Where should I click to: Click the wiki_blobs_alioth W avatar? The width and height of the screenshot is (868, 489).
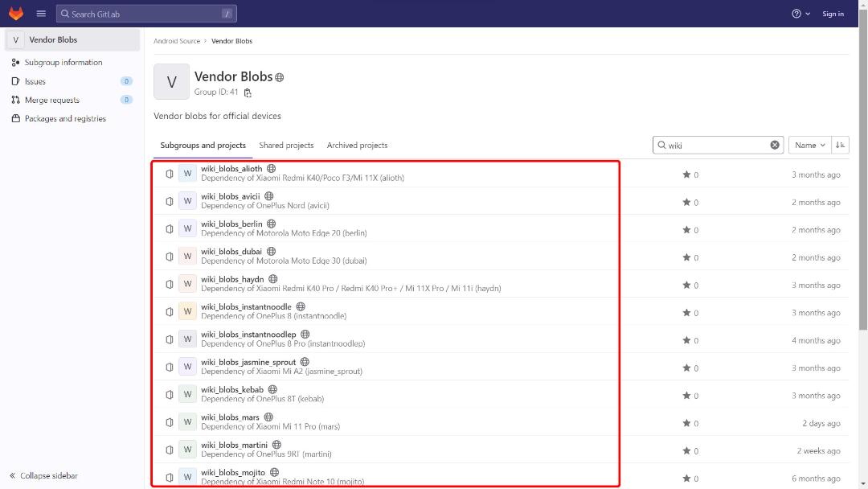pyautogui.click(x=187, y=174)
